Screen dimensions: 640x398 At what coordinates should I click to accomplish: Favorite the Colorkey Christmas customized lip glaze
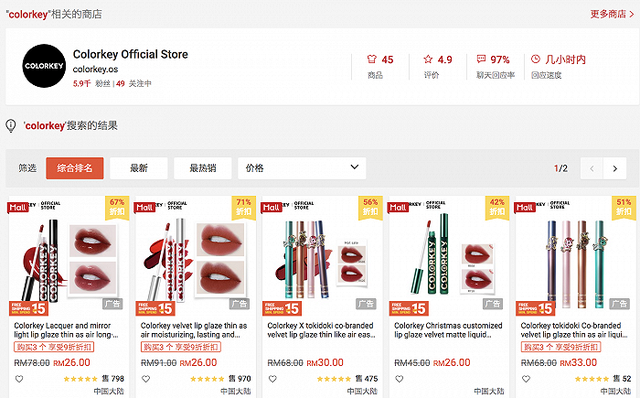(399, 379)
